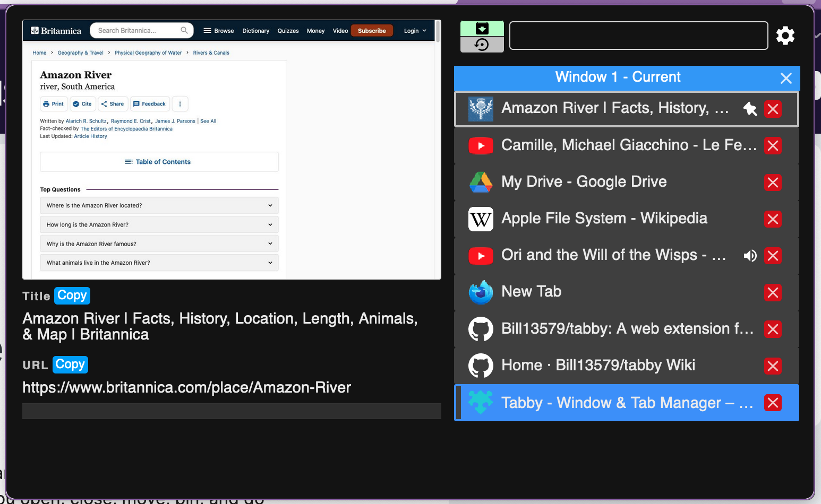
Task: Expand 'Why is the Amazon River famous?'
Action: tap(159, 244)
